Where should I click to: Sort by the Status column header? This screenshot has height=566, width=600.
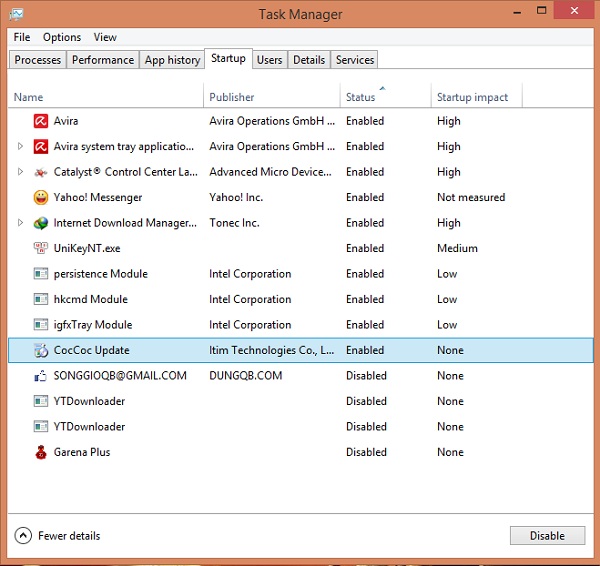pos(386,97)
